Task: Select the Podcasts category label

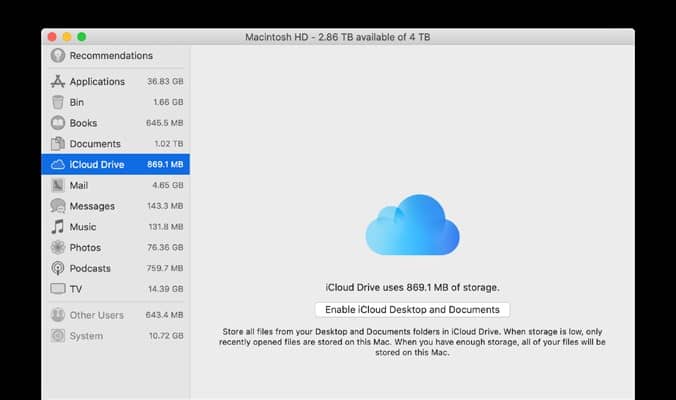Action: (90, 268)
